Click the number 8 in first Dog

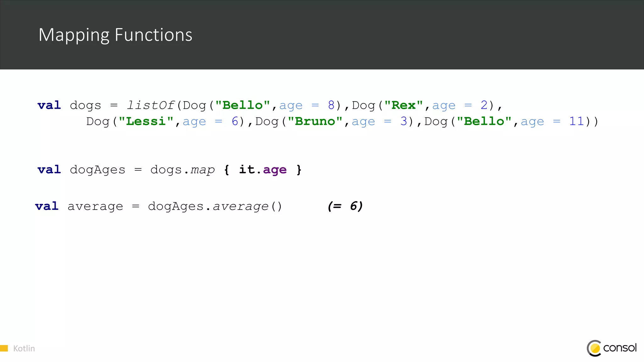pos(331,105)
